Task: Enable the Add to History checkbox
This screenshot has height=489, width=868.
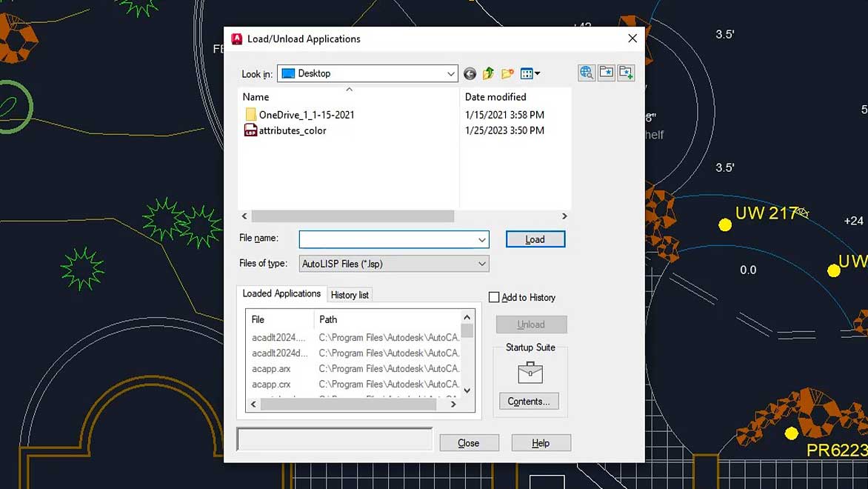Action: click(x=495, y=297)
